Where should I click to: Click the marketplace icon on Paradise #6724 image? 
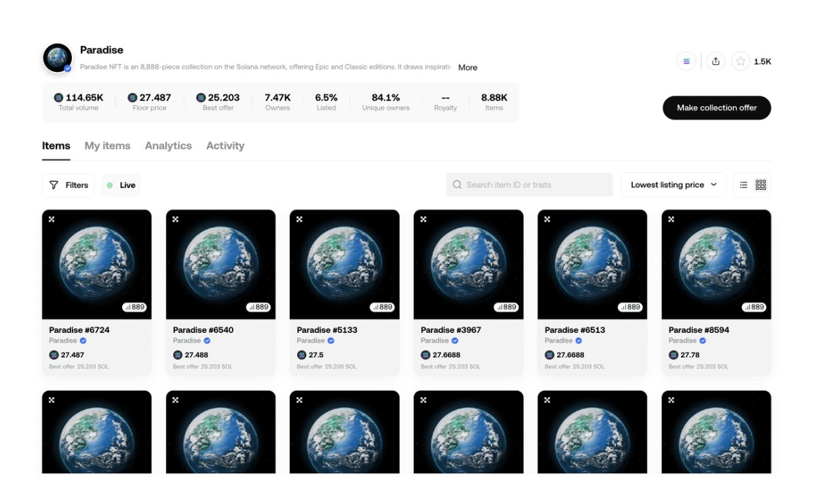[x=52, y=219]
